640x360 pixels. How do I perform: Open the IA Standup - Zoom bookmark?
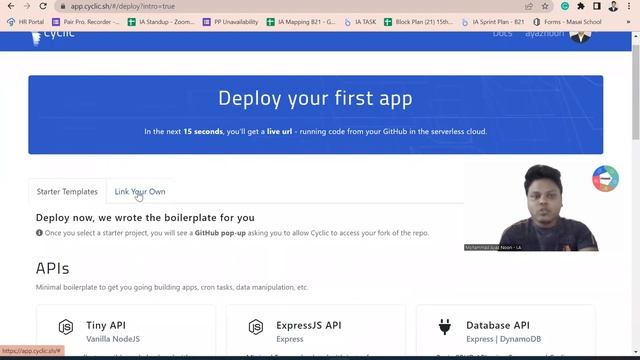click(161, 22)
